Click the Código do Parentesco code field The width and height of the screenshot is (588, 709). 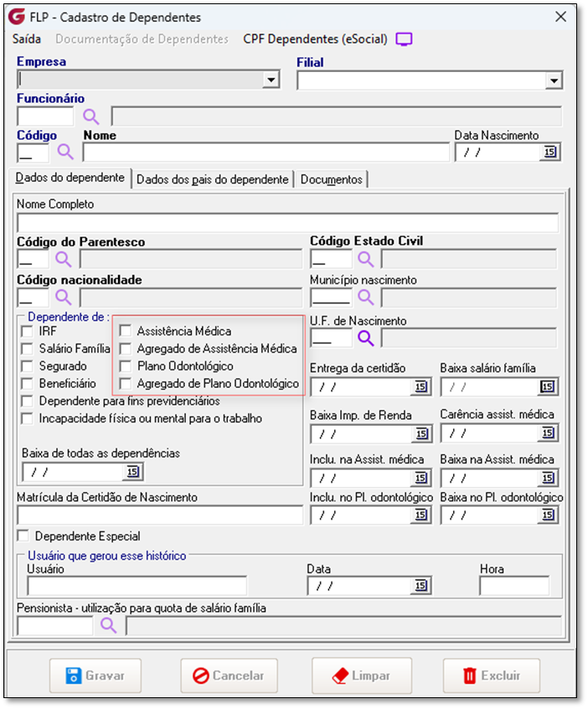click(33, 259)
